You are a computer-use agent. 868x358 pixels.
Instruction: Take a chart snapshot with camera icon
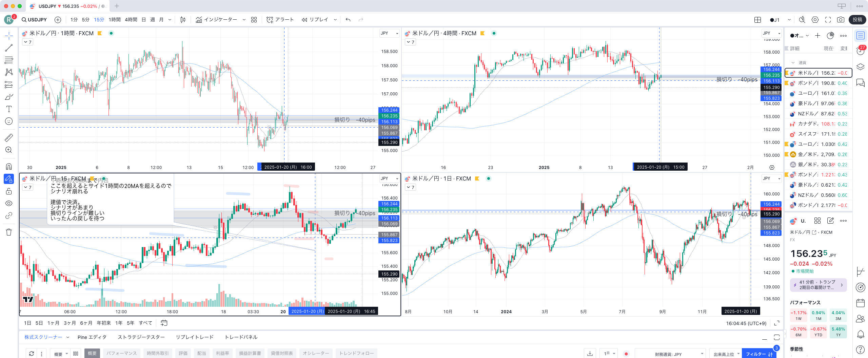(x=841, y=20)
